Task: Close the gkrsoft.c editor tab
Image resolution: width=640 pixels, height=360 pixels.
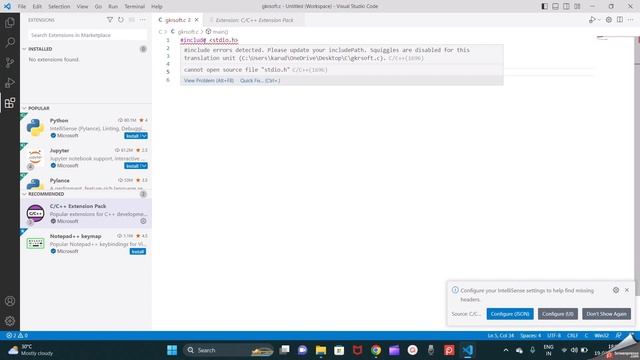Action: (197, 20)
